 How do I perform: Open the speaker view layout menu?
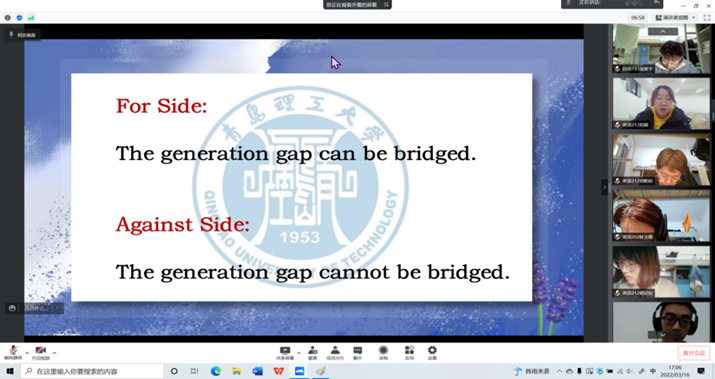(676, 17)
